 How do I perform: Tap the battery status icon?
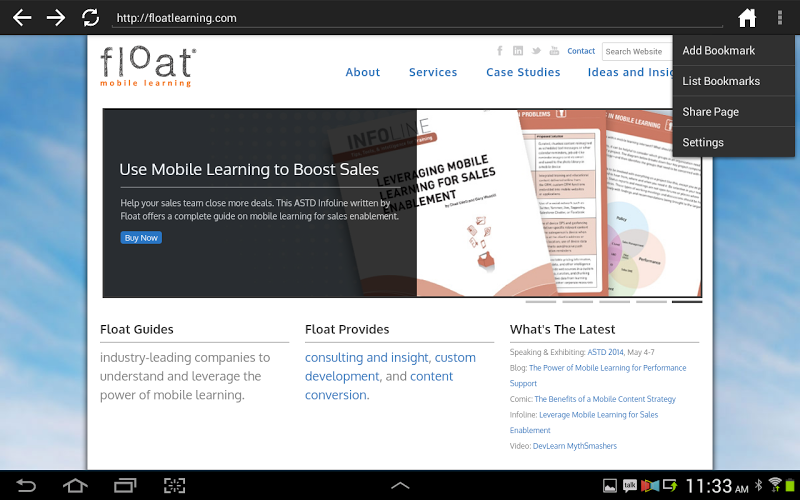790,485
